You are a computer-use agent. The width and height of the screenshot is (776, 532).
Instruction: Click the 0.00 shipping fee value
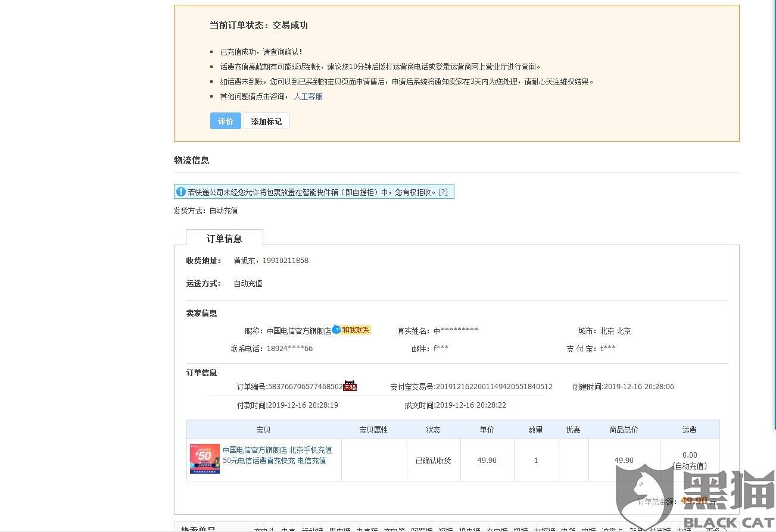coord(690,455)
